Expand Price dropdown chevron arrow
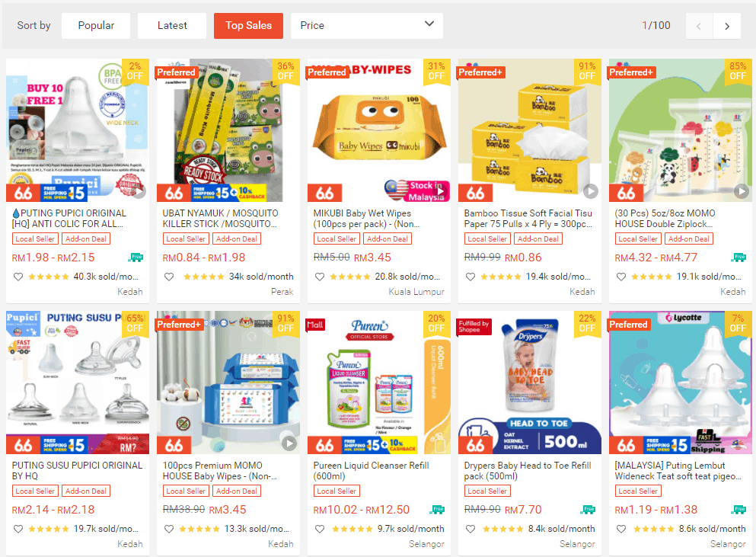Viewport: 756px width, 557px height. click(x=429, y=24)
